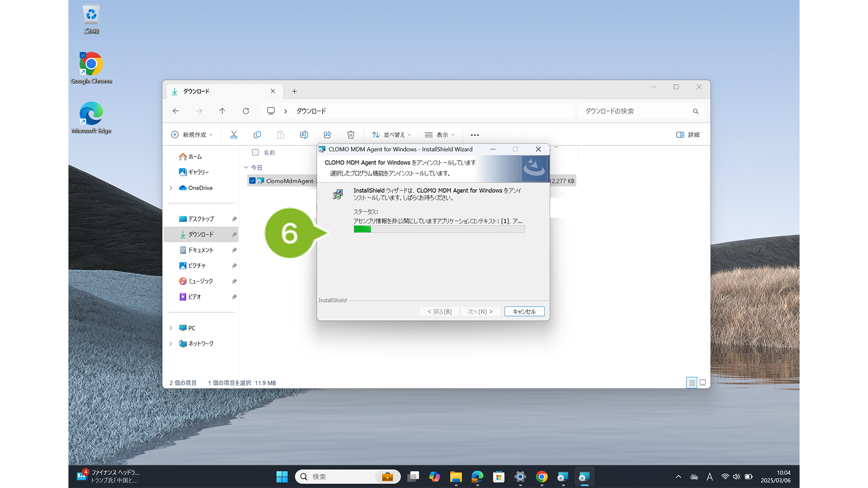The width and height of the screenshot is (868, 488).
Task: Click the search magnifier in Explorer
Action: click(696, 111)
